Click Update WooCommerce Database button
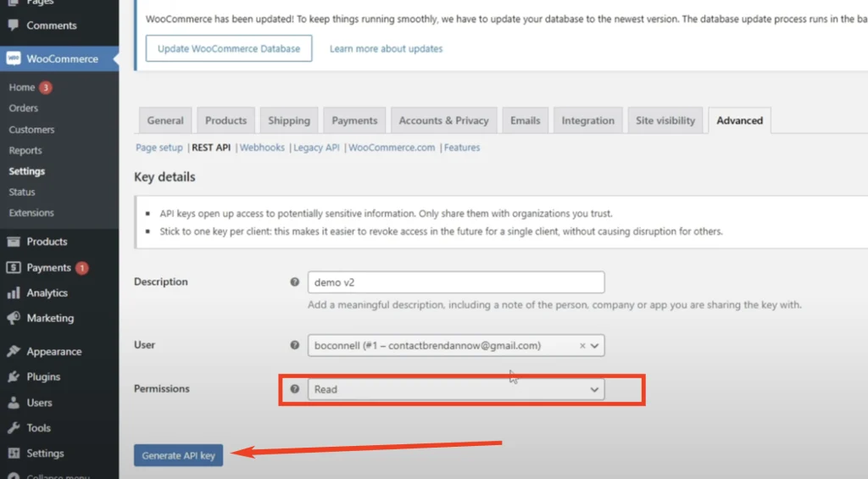The width and height of the screenshot is (868, 479). [229, 48]
